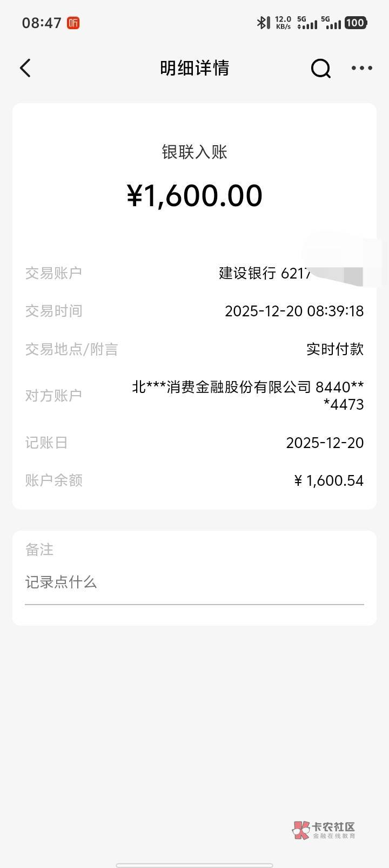The width and height of the screenshot is (389, 868).
Task: Tap the back arrow icon
Action: pos(25,68)
